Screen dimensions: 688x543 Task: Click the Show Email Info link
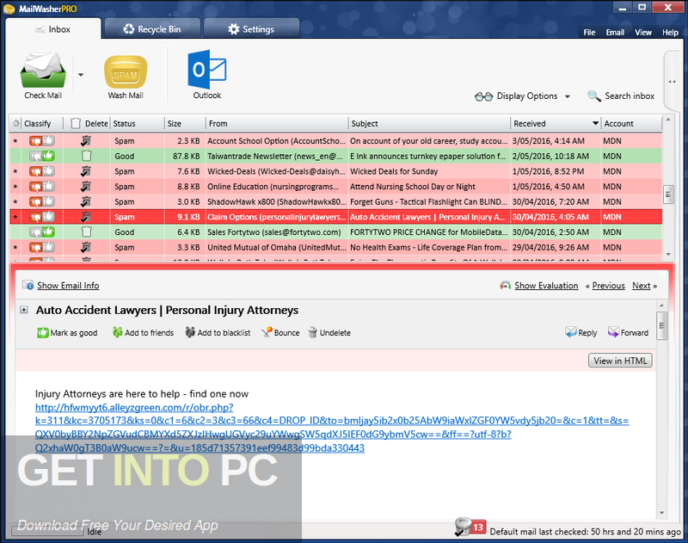68,286
